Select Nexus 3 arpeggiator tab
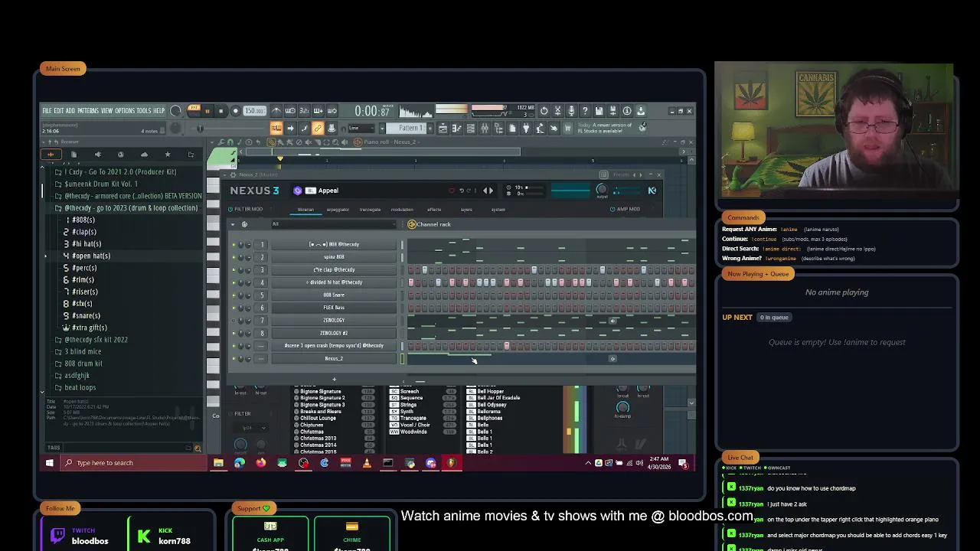Image resolution: width=980 pixels, height=551 pixels. pyautogui.click(x=338, y=210)
